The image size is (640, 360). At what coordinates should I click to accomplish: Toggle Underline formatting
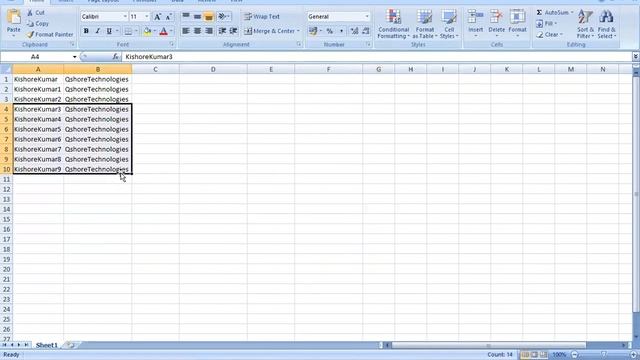click(x=109, y=31)
